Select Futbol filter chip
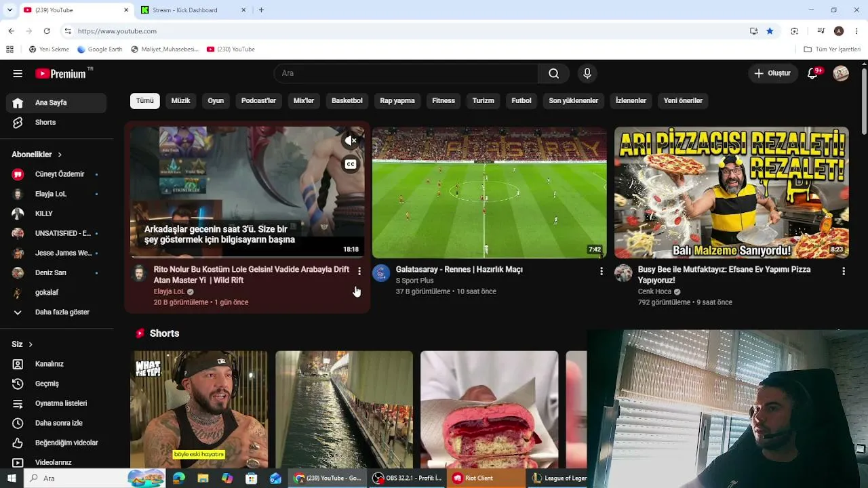This screenshot has height=488, width=868. tap(521, 101)
